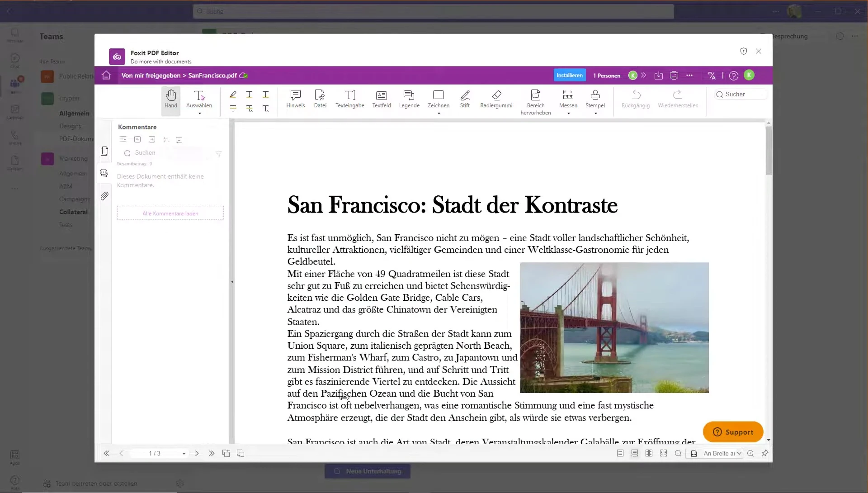The width and height of the screenshot is (868, 493).
Task: Open the comments side panel icon
Action: coord(104,173)
